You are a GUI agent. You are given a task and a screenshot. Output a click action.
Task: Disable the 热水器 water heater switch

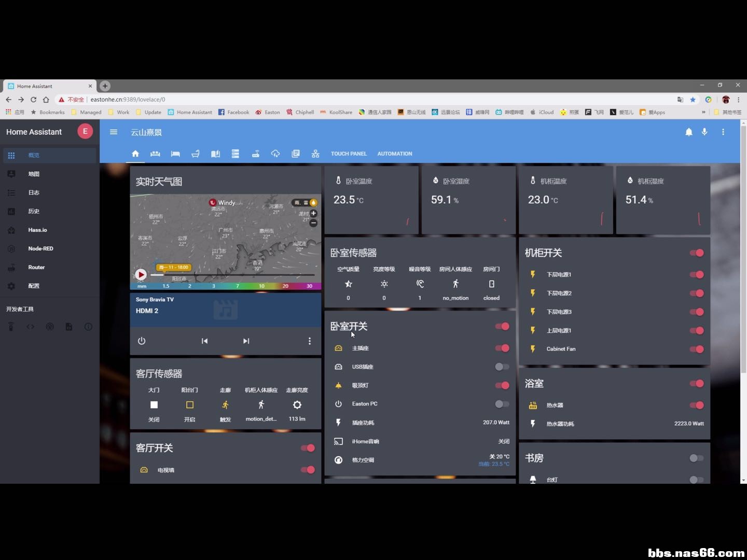(696, 405)
